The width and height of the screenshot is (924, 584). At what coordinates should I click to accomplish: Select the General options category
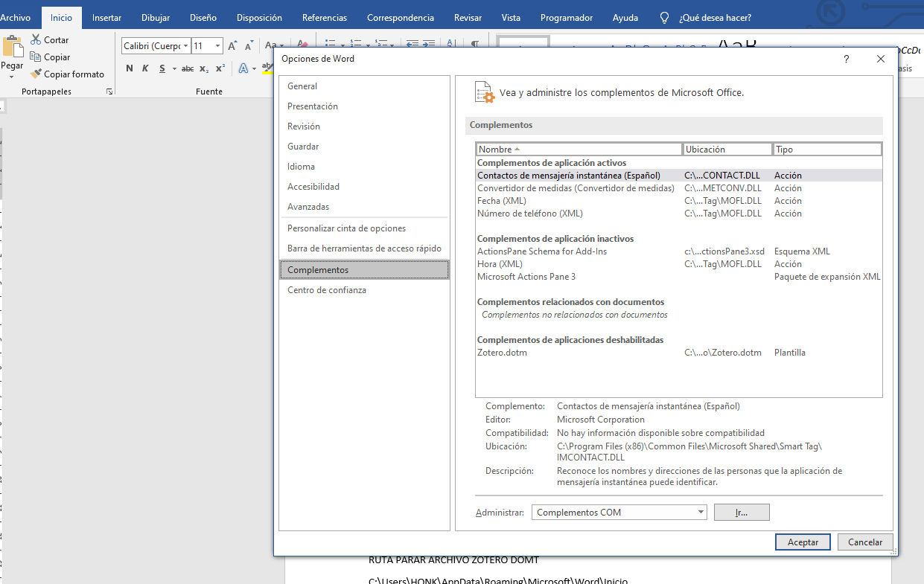click(x=364, y=86)
